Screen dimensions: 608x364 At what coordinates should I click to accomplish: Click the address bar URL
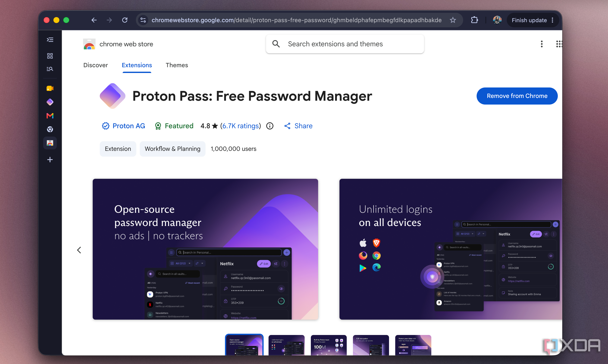pyautogui.click(x=296, y=20)
